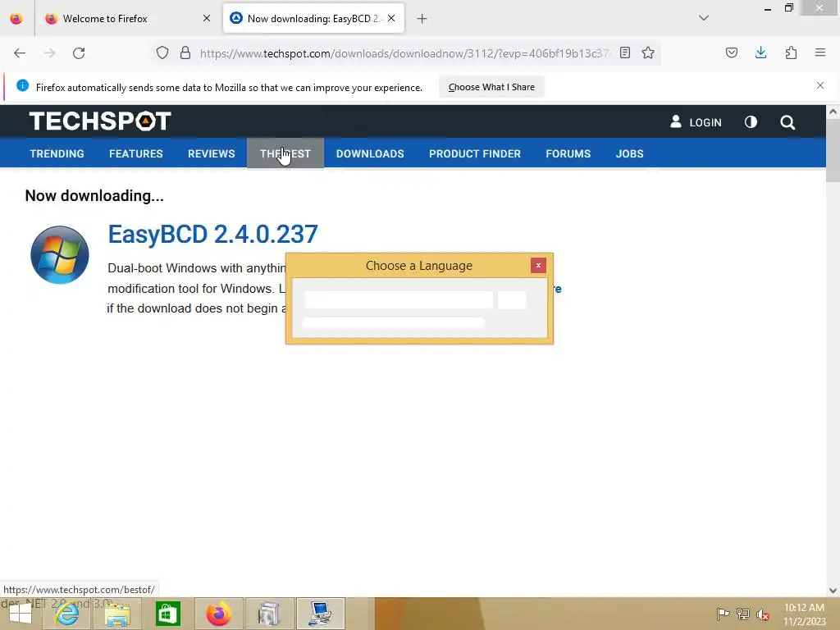Viewport: 840px width, 630px height.
Task: Click the scrollbar down arrow
Action: (833, 591)
